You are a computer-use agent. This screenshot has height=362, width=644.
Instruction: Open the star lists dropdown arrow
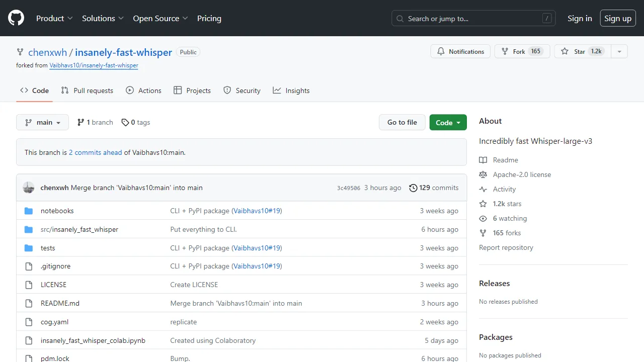(619, 51)
